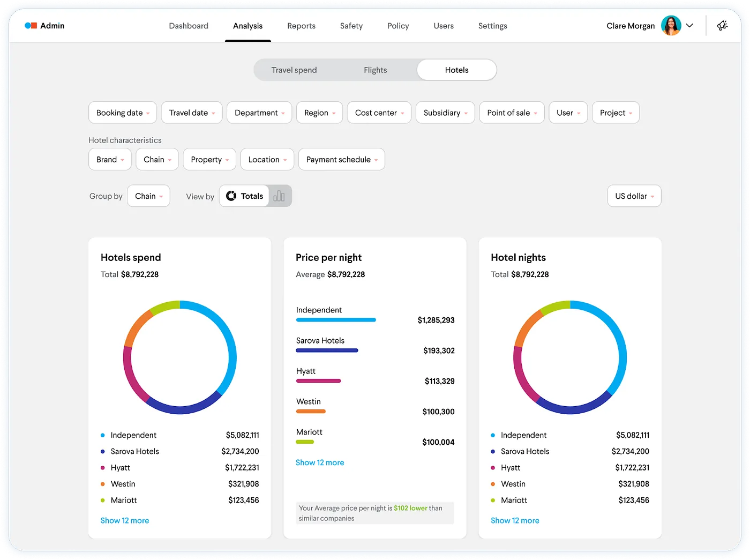Expand the user menu chevron beside avatar
This screenshot has width=750, height=560.
click(x=690, y=26)
